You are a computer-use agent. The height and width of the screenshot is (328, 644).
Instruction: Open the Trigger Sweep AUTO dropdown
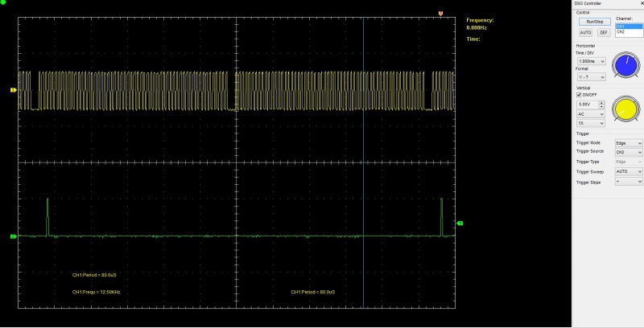tap(629, 171)
